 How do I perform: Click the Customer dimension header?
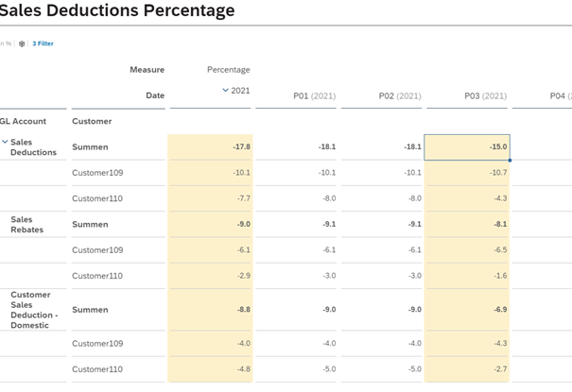coord(92,121)
